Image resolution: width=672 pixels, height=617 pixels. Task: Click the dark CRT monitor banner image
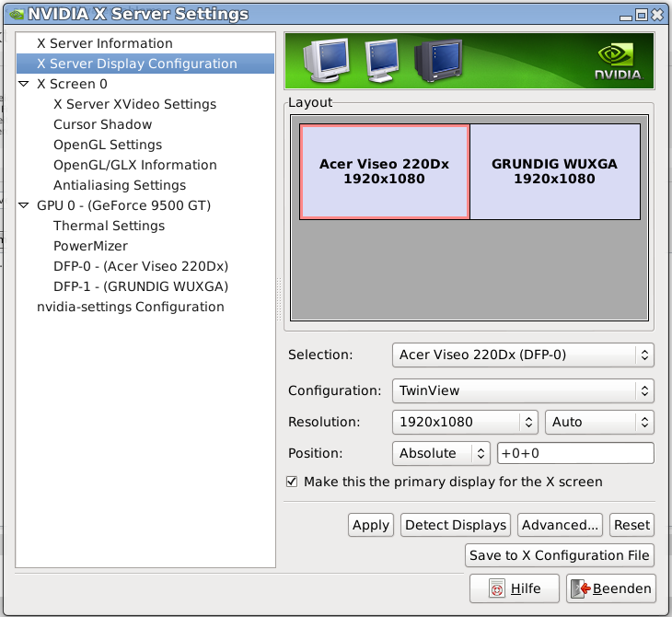[x=435, y=61]
